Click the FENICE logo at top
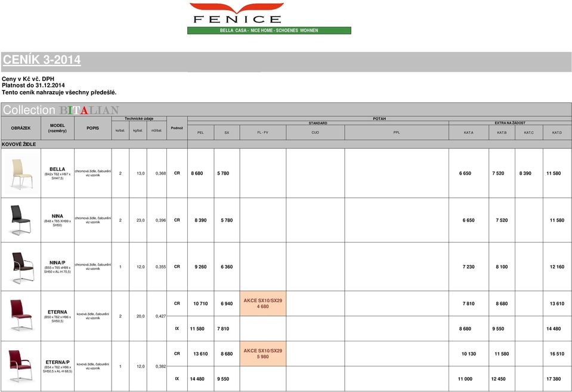Image resolution: width=572 pixels, height=392 pixels. pyautogui.click(x=237, y=14)
